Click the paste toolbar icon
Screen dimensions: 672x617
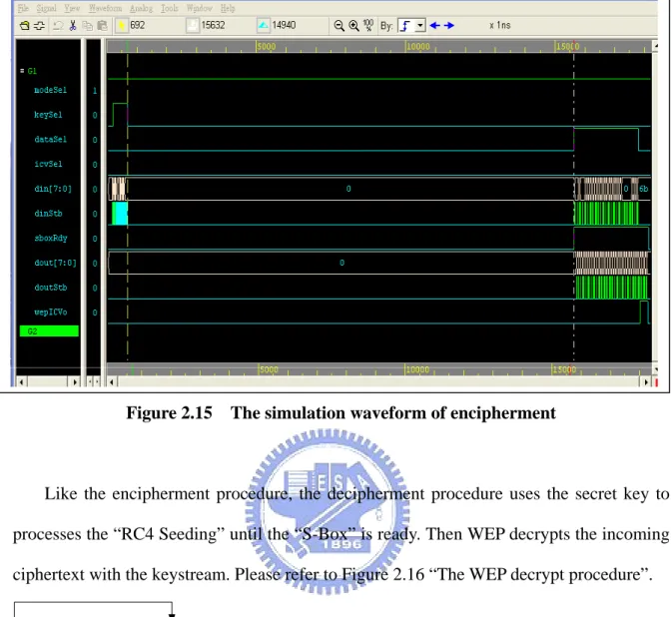[x=102, y=26]
